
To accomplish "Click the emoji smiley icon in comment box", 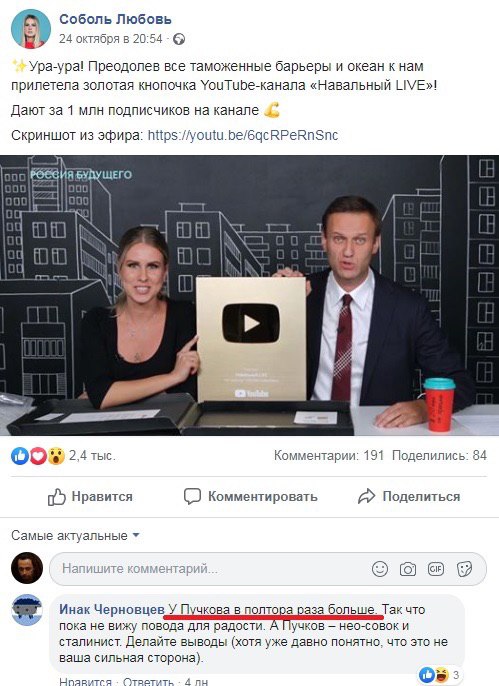I will [380, 569].
